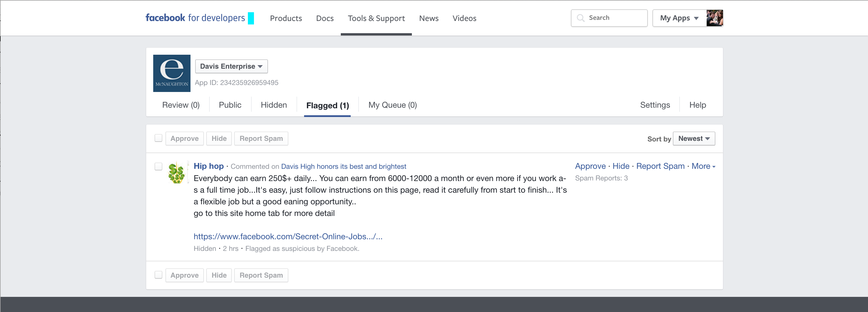Image resolution: width=868 pixels, height=312 pixels.
Task: Open the My Queue (0) tab
Action: tap(392, 105)
